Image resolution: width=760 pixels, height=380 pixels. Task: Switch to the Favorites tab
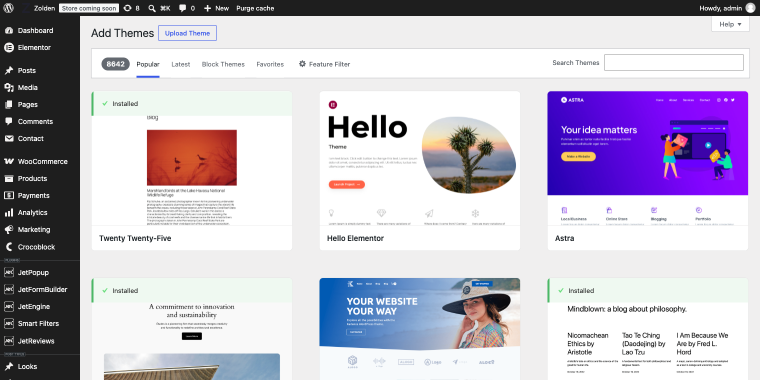(x=270, y=64)
